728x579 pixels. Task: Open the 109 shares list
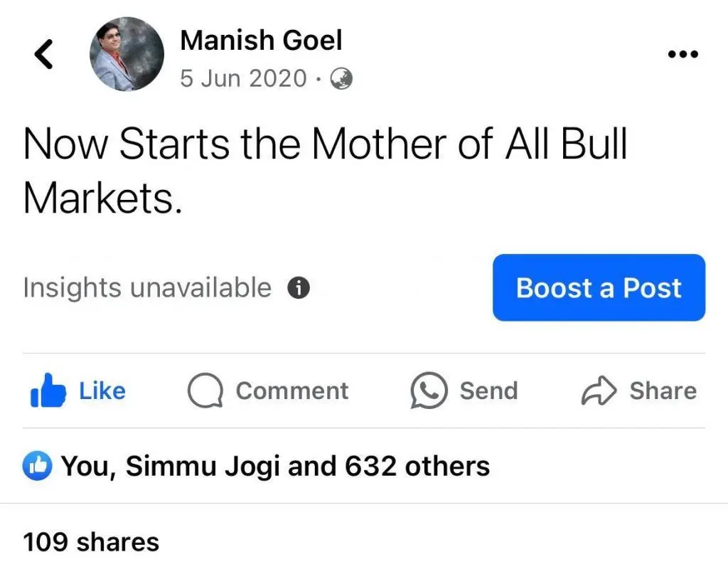tap(91, 542)
